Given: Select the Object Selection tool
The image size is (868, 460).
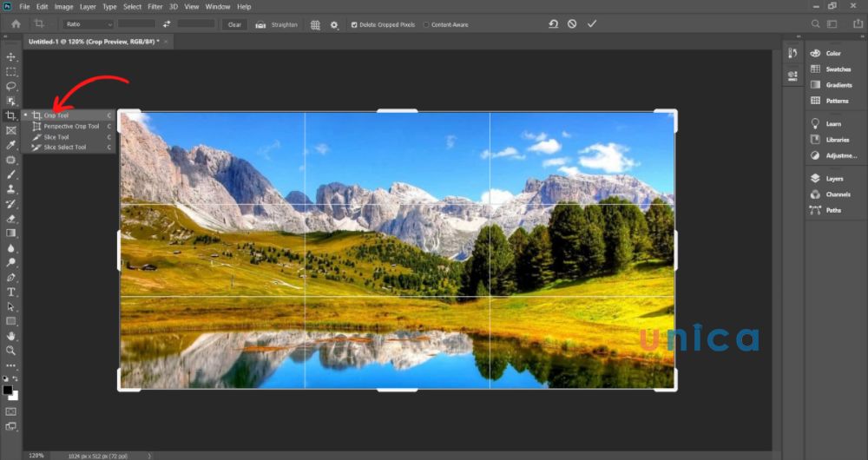Looking at the screenshot, I should point(10,102).
